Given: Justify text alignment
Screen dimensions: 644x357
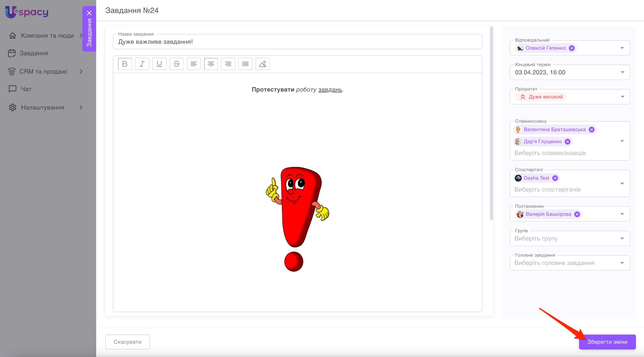Looking at the screenshot, I should point(245,64).
